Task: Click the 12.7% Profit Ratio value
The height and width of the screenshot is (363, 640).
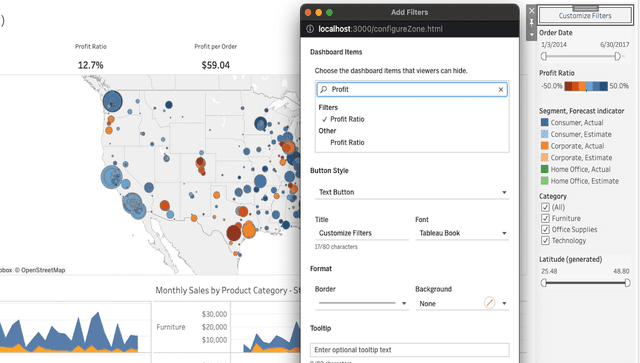Action: pyautogui.click(x=91, y=65)
